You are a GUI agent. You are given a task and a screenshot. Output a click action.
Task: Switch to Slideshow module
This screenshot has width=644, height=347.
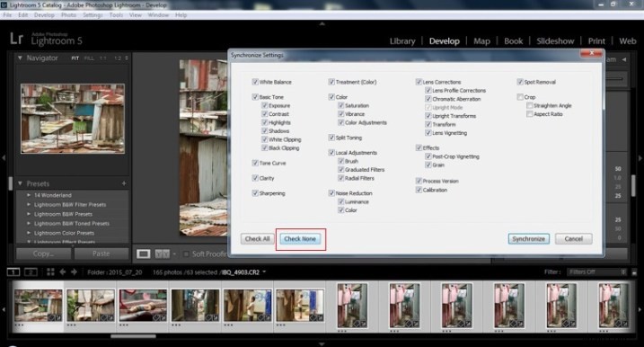555,41
